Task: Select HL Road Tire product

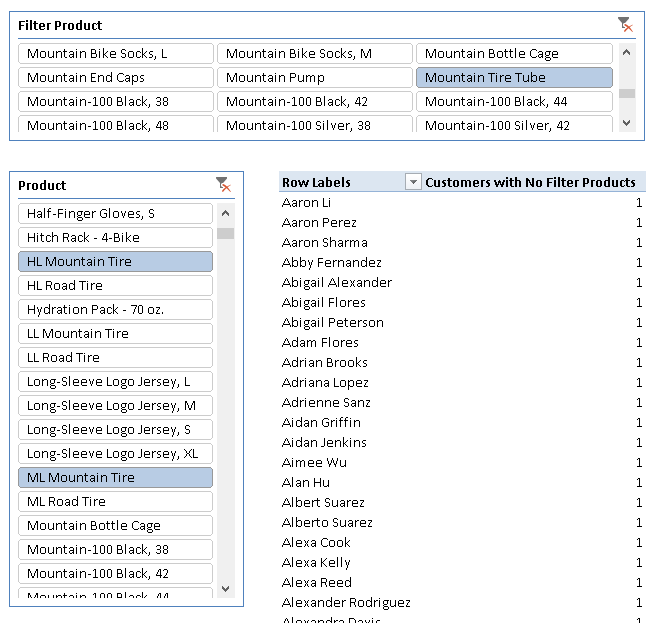Action: tap(115, 285)
